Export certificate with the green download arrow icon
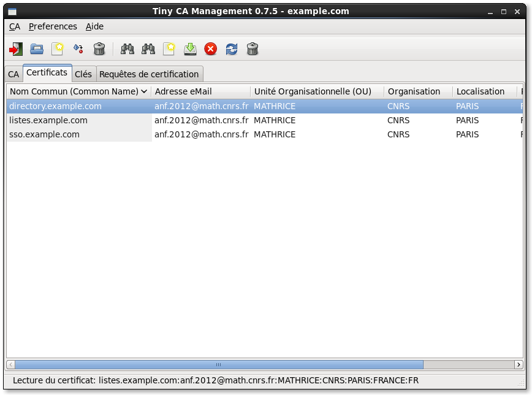 (x=190, y=49)
